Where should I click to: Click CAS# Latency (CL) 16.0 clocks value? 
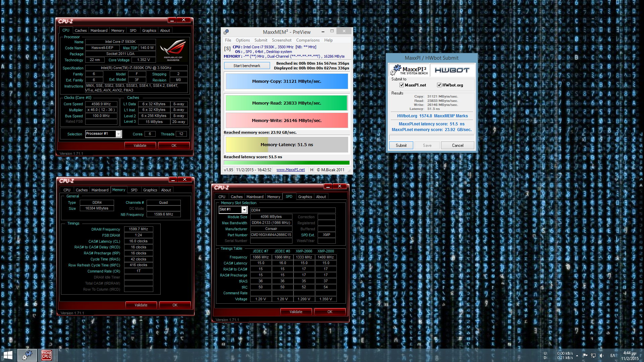[139, 241]
